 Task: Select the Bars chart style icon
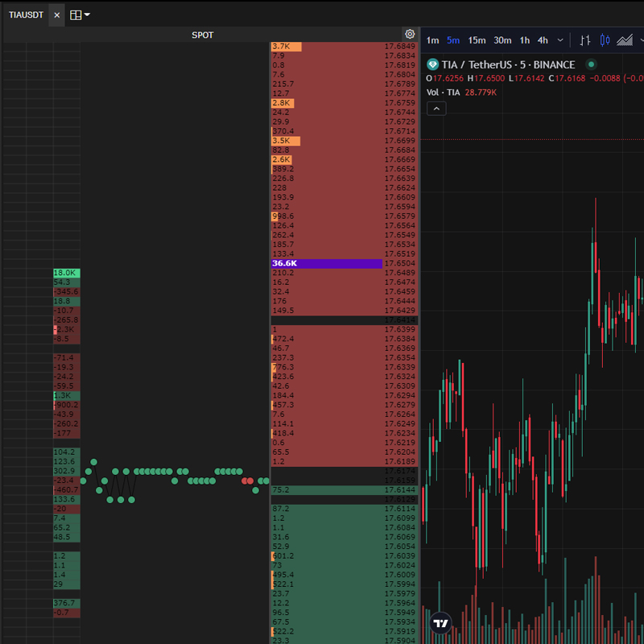(585, 40)
